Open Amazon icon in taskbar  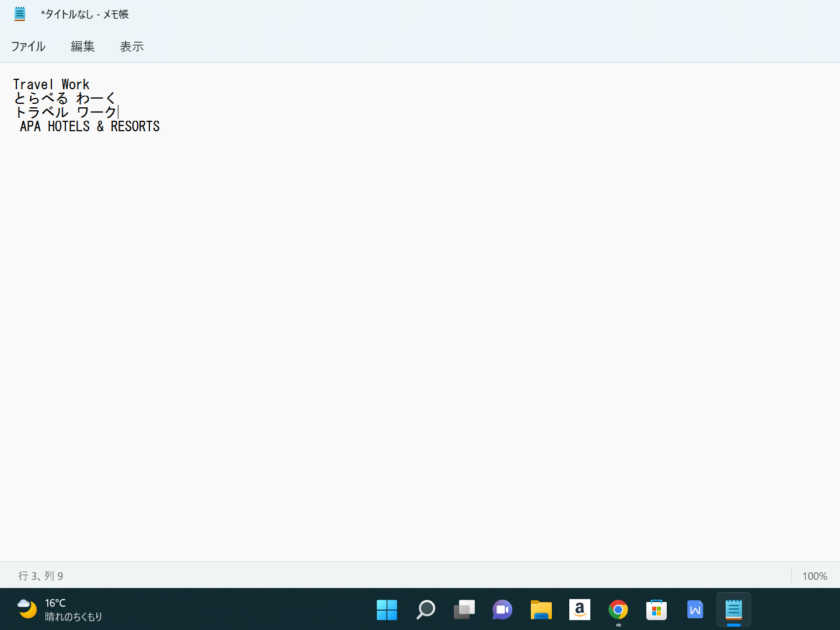[x=579, y=610]
